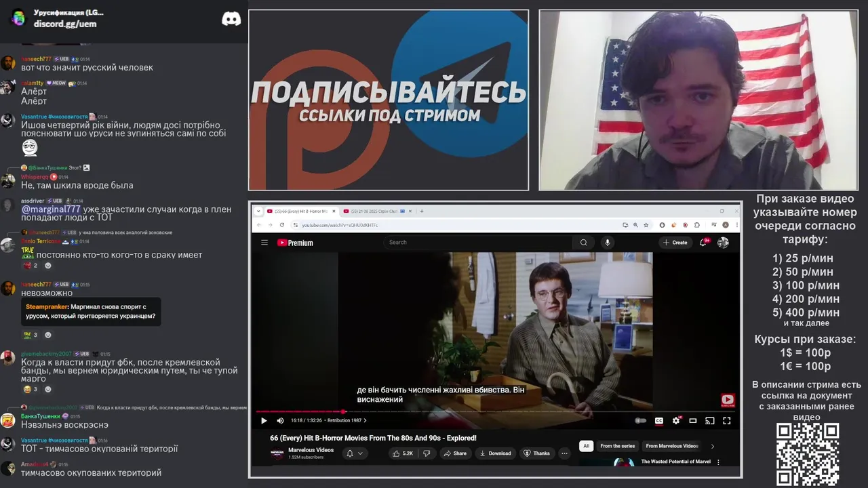Go back with the browser back arrow
The width and height of the screenshot is (868, 488).
[259, 225]
